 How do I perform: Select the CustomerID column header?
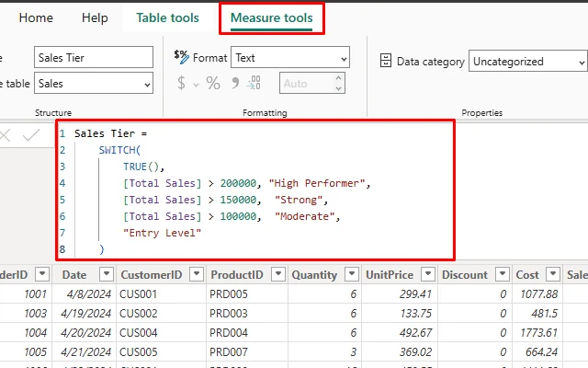click(x=152, y=275)
